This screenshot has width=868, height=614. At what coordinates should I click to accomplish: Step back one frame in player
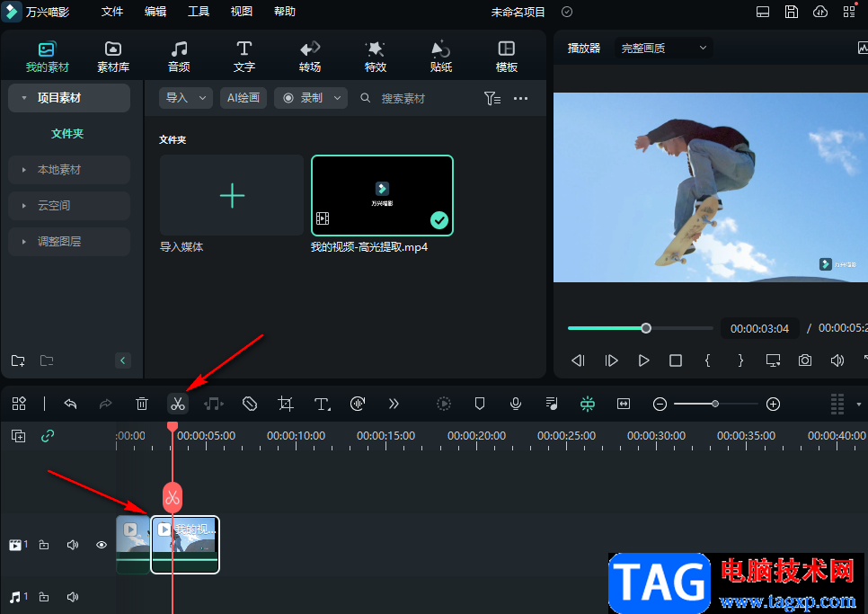[x=578, y=361]
